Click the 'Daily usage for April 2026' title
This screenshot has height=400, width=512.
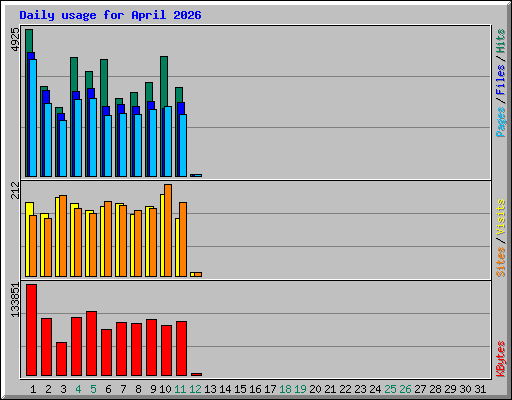click(x=110, y=15)
